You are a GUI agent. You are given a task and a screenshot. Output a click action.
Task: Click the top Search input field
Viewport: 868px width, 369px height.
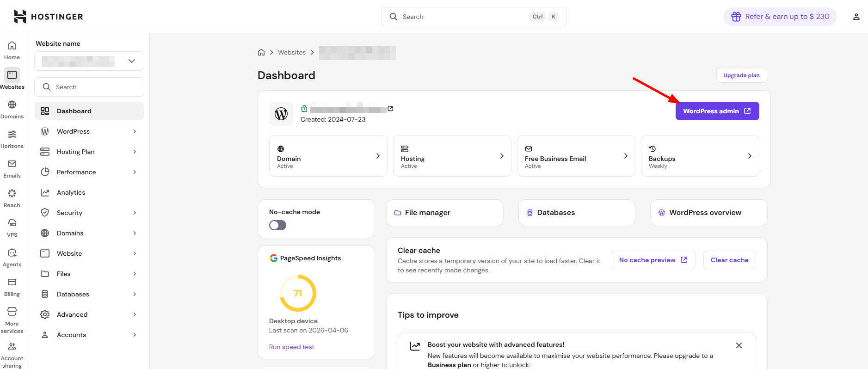pyautogui.click(x=462, y=17)
